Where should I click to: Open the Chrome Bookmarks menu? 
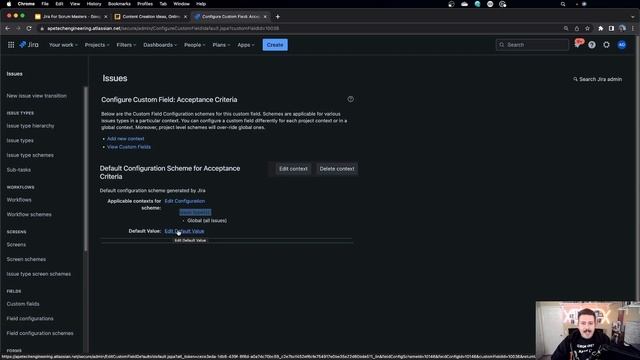coord(119,4)
